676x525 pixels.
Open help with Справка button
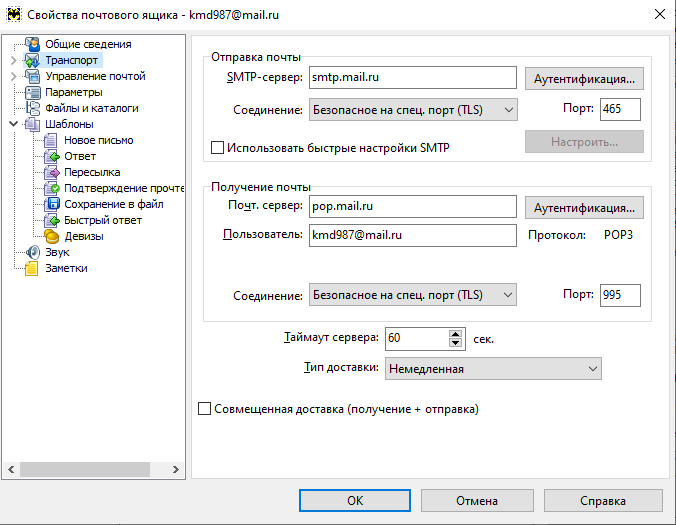[x=603, y=500]
